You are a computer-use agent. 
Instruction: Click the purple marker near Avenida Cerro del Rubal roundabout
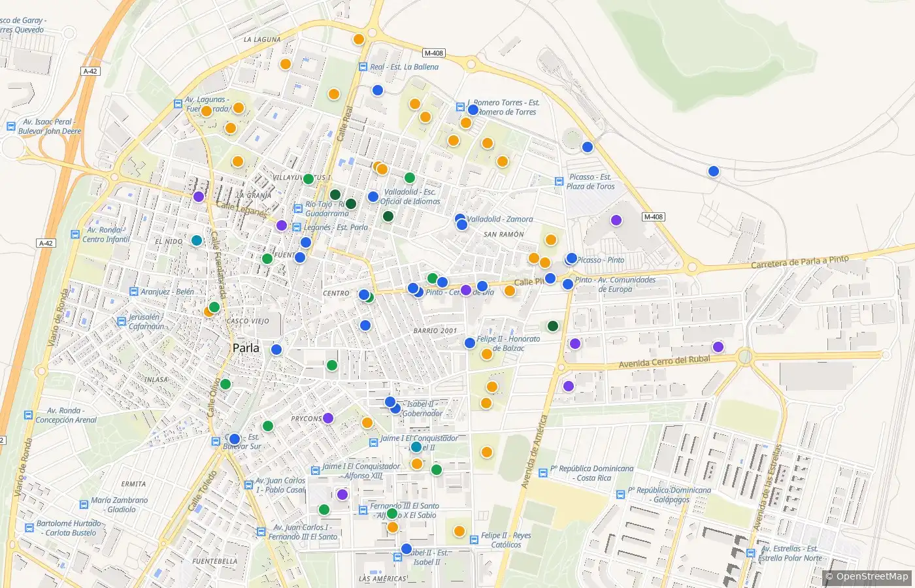click(718, 347)
